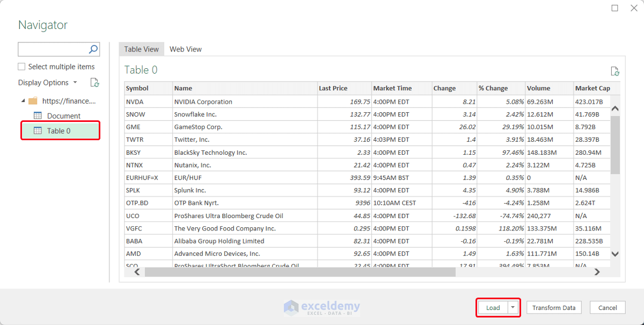Click the GameStop Corp. cell
The image size is (644, 325).
pyautogui.click(x=245, y=127)
